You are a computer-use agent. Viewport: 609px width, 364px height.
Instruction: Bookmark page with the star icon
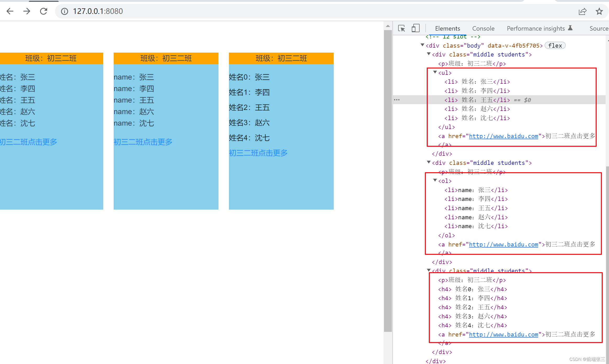(x=599, y=12)
